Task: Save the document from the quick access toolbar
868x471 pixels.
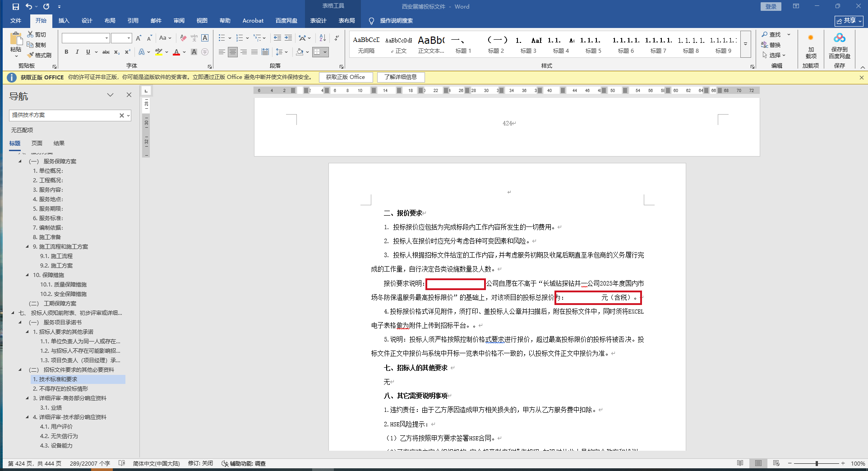Action: (16, 7)
